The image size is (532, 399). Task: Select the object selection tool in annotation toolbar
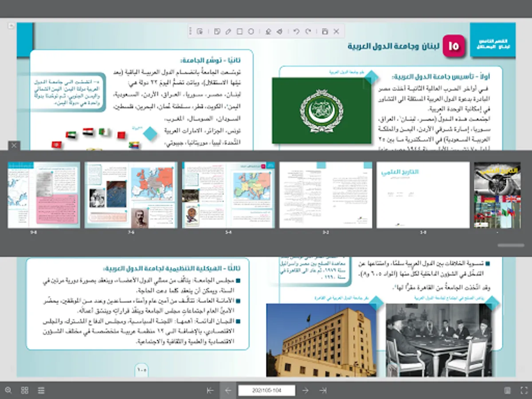pos(200,31)
